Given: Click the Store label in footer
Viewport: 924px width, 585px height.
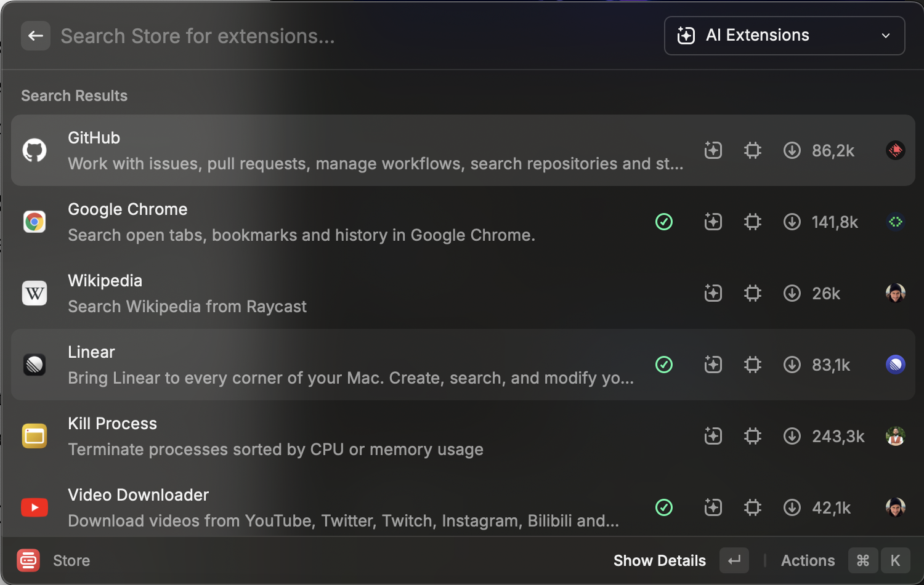Looking at the screenshot, I should pyautogui.click(x=71, y=560).
